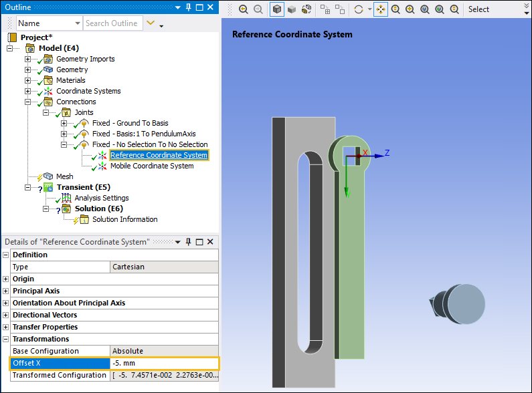Click the Offset X value field
532x393 pixels.
tap(164, 363)
